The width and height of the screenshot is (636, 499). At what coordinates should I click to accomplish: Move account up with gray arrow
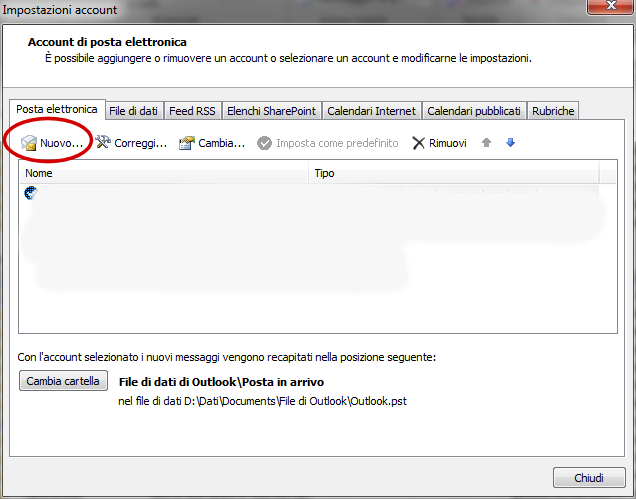[x=486, y=142]
